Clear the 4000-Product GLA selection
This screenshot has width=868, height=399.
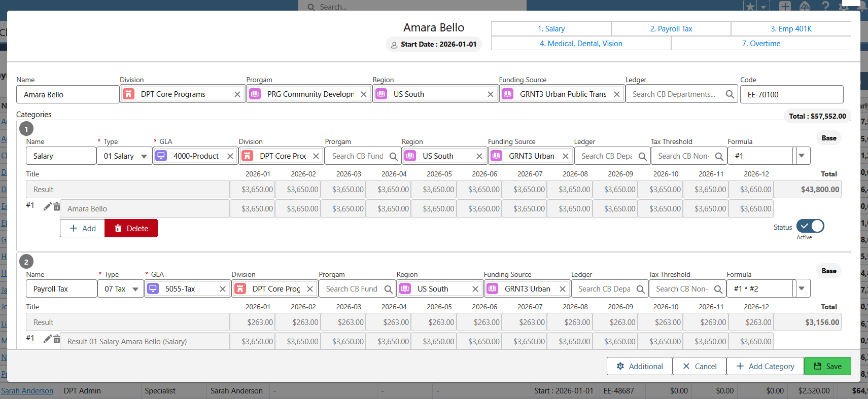point(230,156)
